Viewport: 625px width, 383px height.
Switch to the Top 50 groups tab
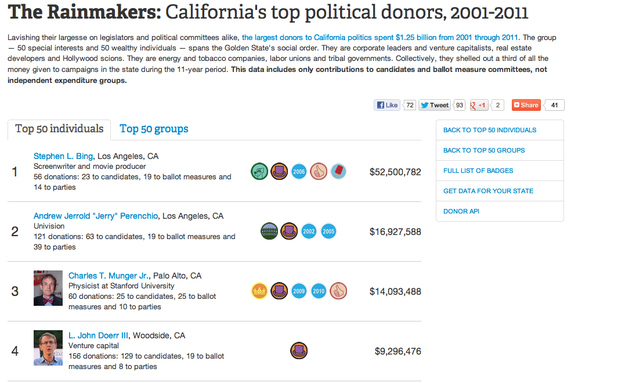[x=154, y=129]
